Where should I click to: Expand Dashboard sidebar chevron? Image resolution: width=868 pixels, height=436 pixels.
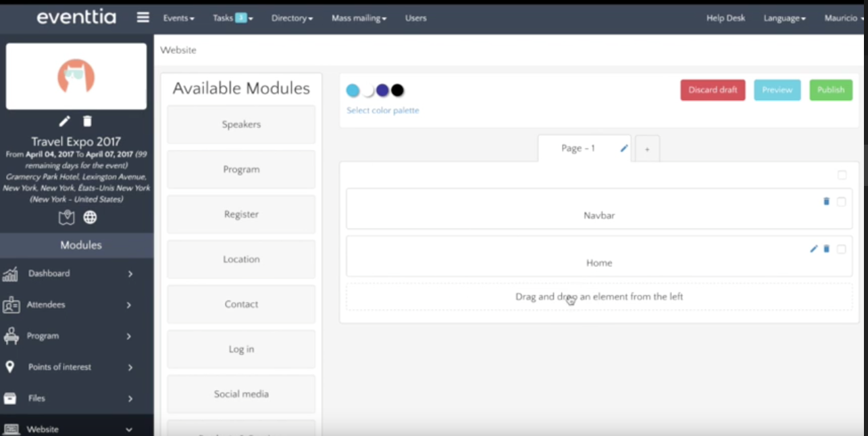[130, 274]
